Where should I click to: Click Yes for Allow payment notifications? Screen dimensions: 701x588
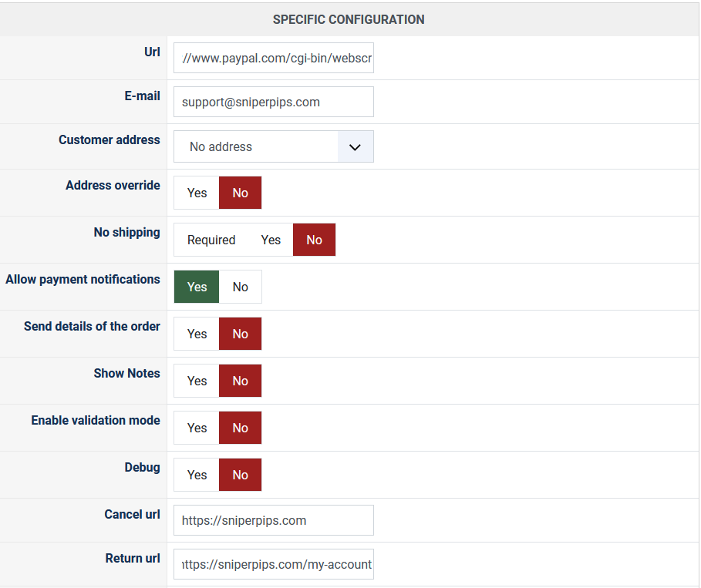[x=197, y=287]
